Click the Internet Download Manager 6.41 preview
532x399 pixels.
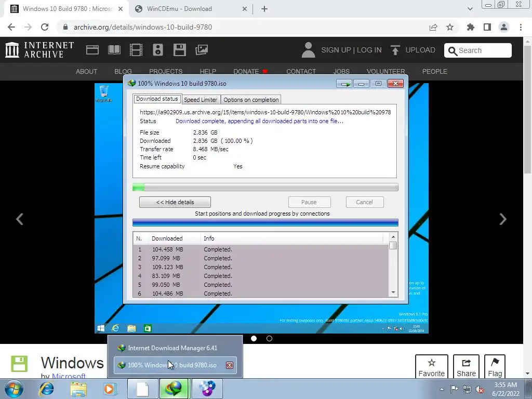point(175,348)
